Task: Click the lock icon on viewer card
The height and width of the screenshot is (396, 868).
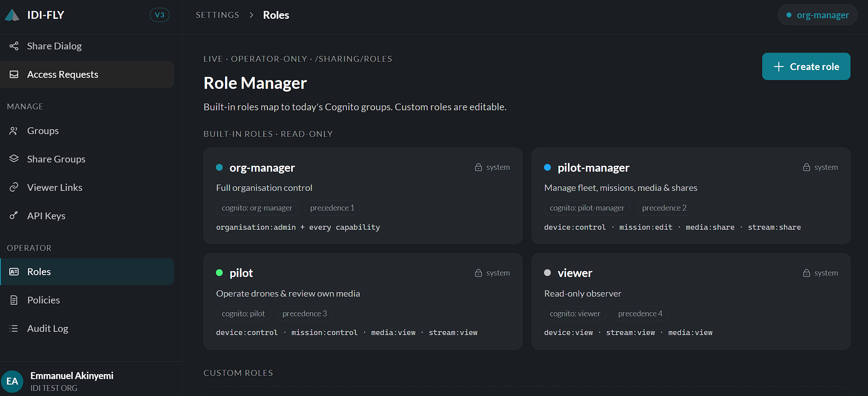Action: [x=807, y=273]
